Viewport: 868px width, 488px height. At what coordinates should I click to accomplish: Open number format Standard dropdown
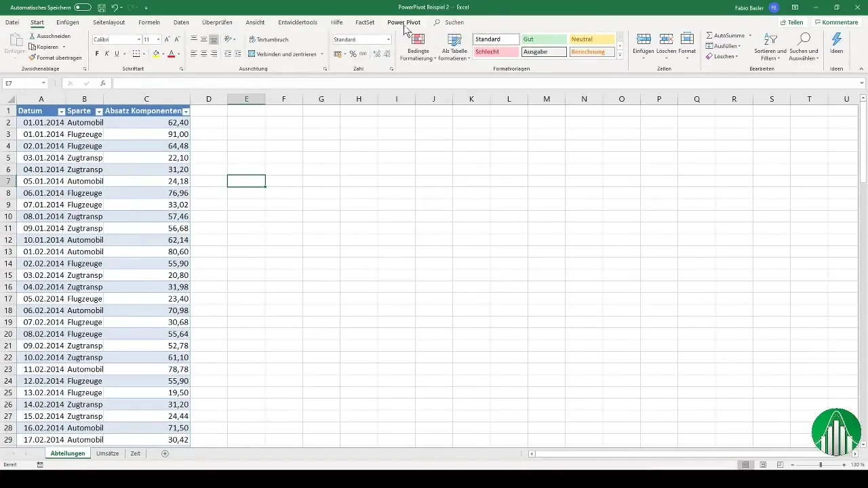[389, 39]
